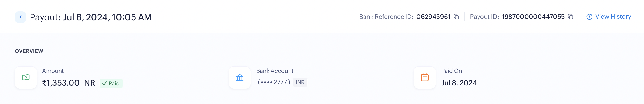Click the OVERVIEW section heading
Viewport: 644px width, 104px height.
pos(29,51)
